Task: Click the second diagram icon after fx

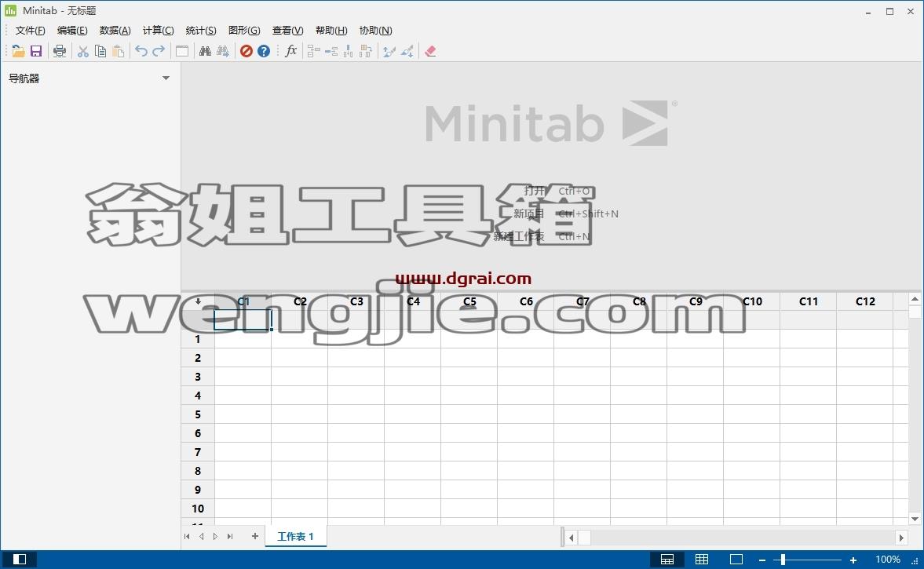Action: click(331, 51)
